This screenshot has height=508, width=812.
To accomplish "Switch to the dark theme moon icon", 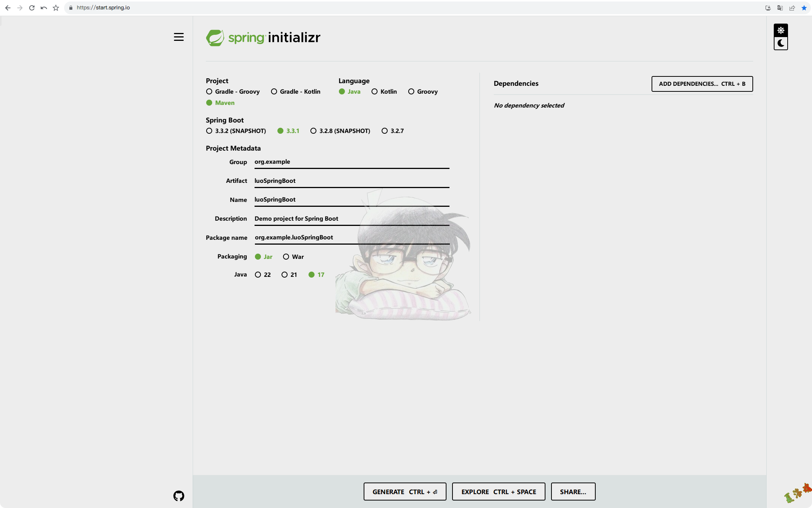I will (x=781, y=43).
